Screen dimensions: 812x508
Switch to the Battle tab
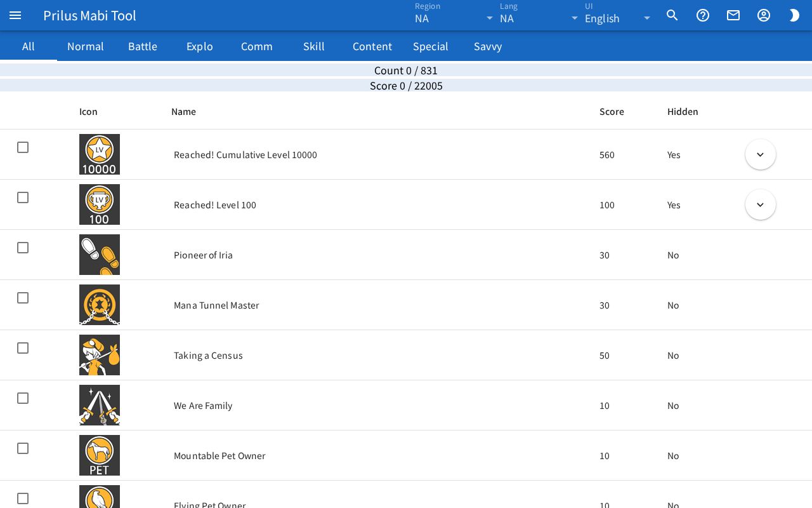[143, 46]
